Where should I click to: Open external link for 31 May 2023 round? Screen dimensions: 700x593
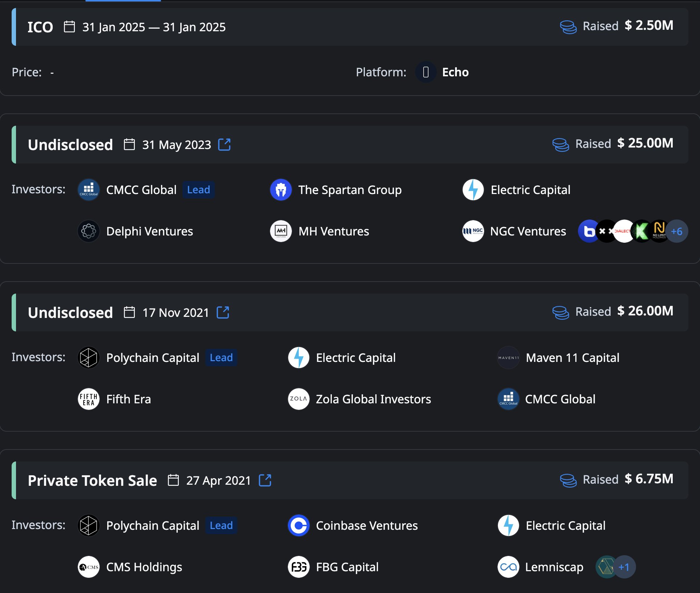224,145
